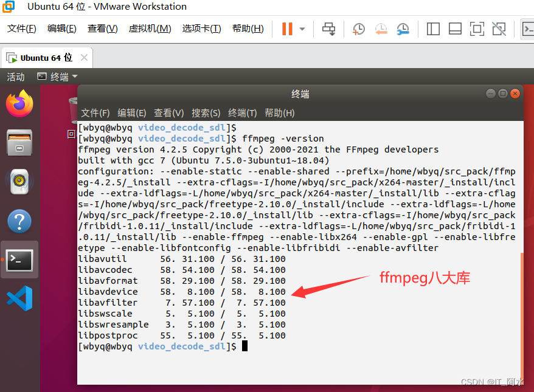Click the terminal cursor at last prompt
The image size is (534, 392).
245,346
